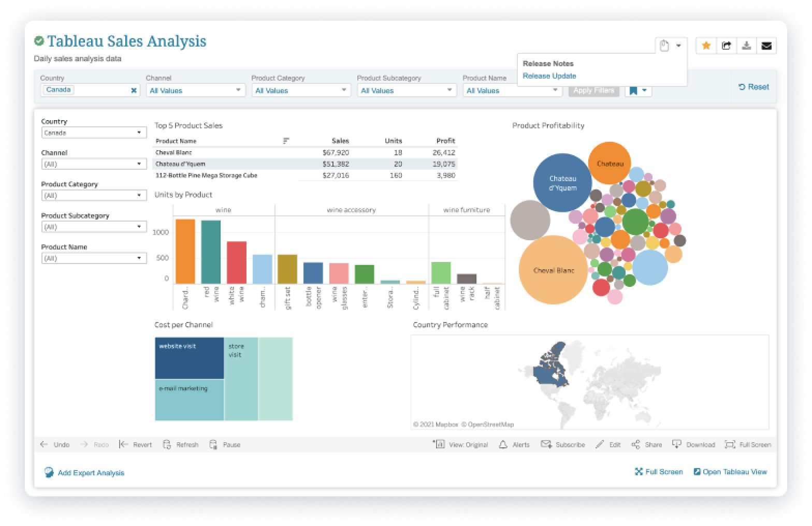812x526 pixels.
Task: Open Alerts with the bell icon
Action: (514, 445)
